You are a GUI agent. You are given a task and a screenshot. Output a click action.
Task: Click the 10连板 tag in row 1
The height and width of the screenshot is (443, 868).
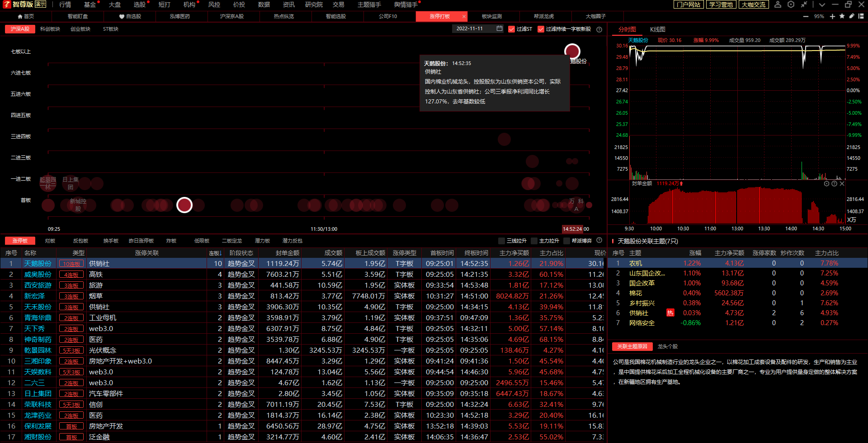71,264
